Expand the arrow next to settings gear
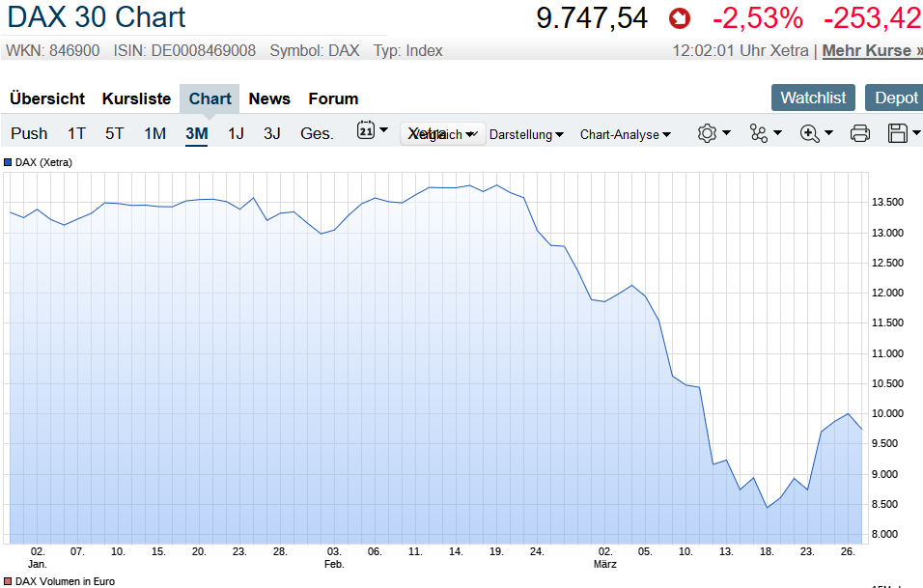 click(726, 133)
